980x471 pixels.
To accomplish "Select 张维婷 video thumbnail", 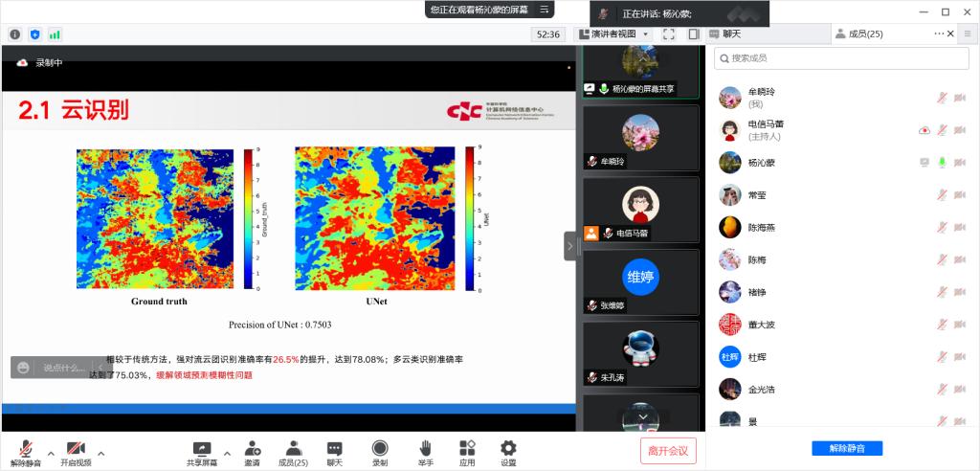I will (640, 282).
